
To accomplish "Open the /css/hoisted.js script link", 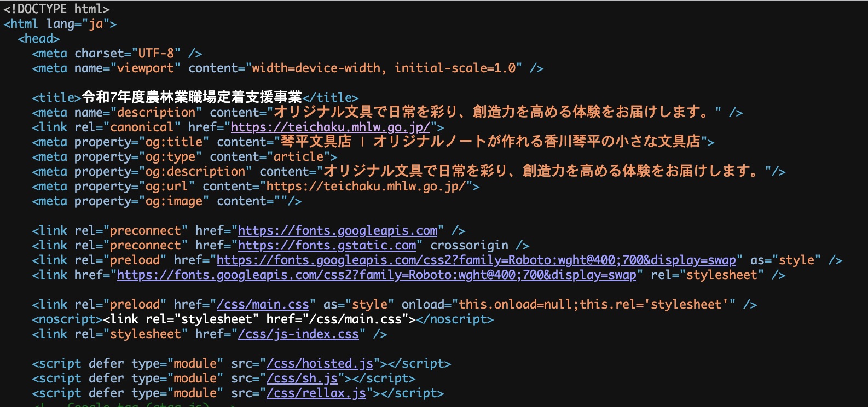I will pos(320,364).
